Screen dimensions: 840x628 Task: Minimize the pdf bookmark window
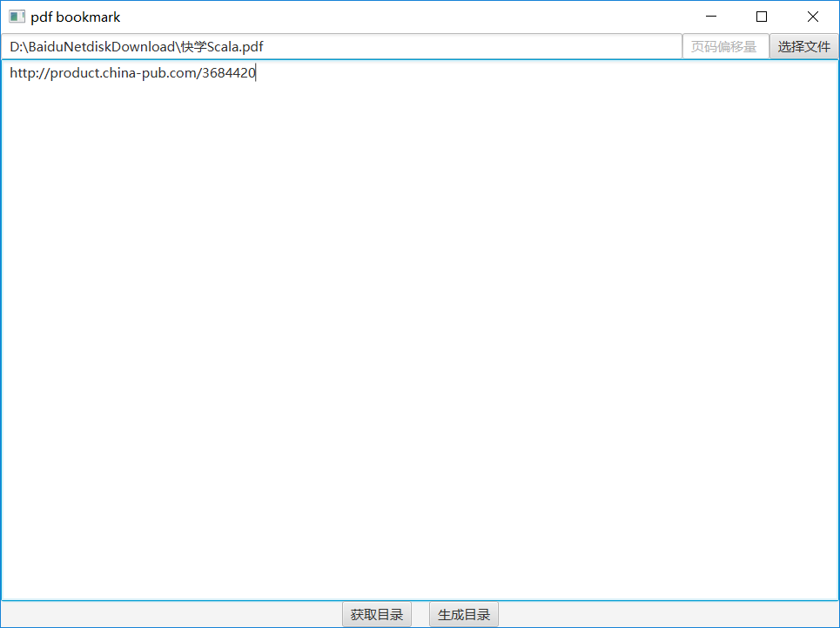(711, 17)
